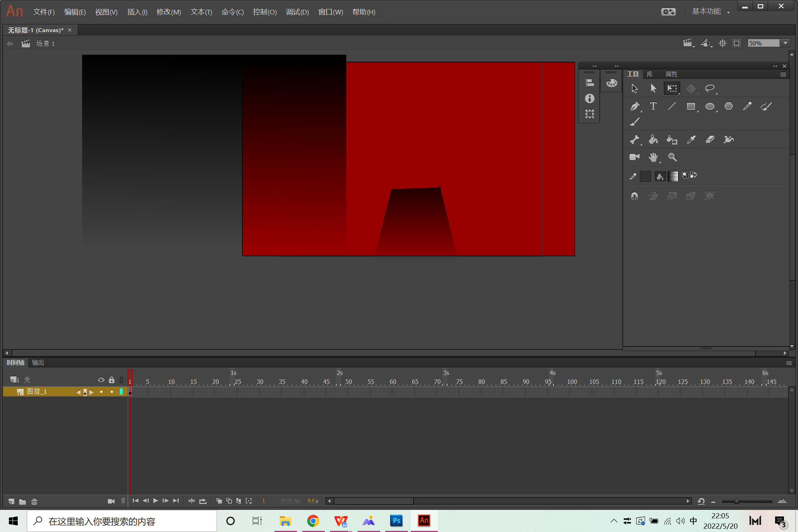Click the fill color swatch

pos(672,176)
